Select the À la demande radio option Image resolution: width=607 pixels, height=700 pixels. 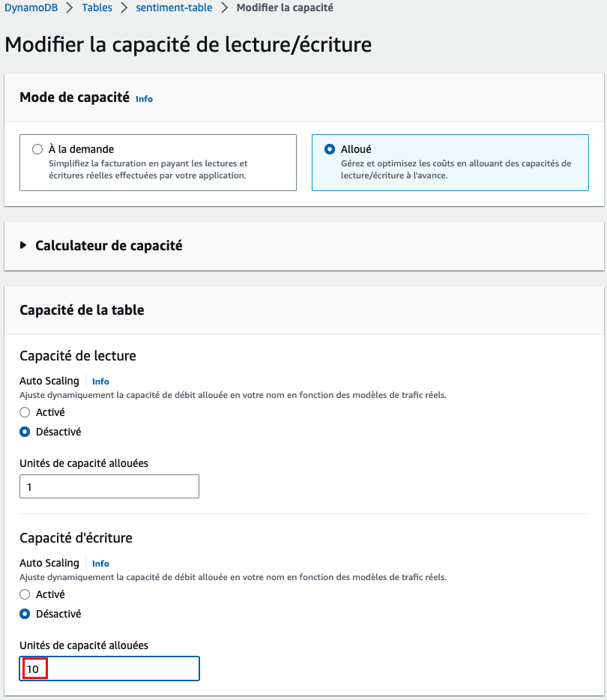[x=37, y=148]
